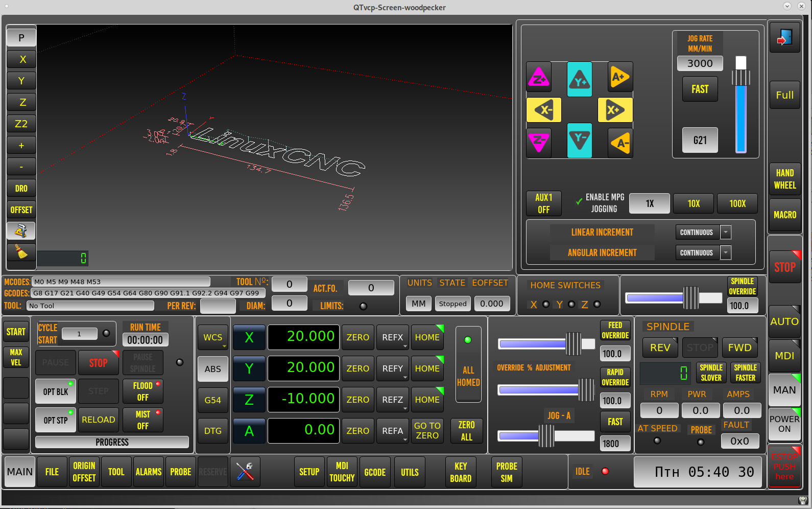Image resolution: width=812 pixels, height=509 pixels.
Task: Open the PROBE tab
Action: click(x=181, y=471)
